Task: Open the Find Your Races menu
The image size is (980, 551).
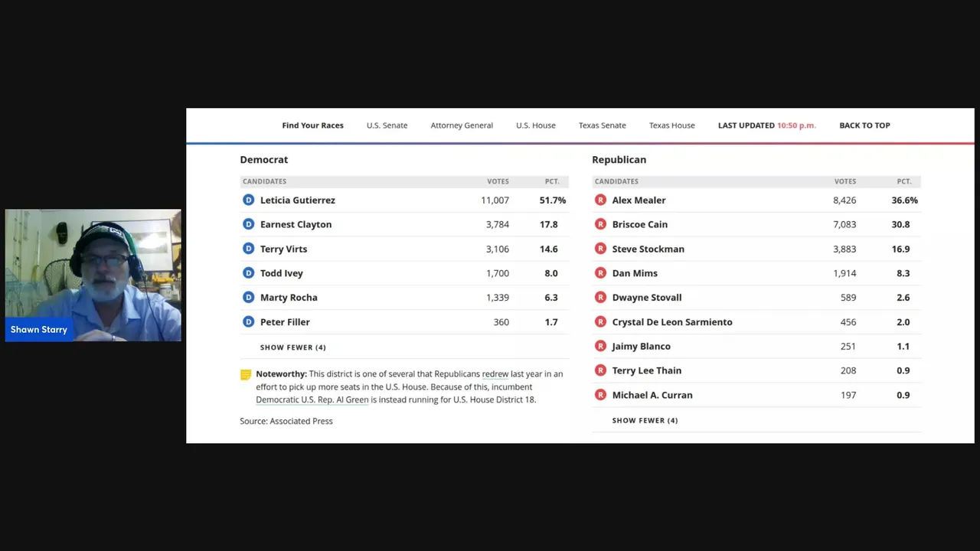Action: pyautogui.click(x=312, y=126)
